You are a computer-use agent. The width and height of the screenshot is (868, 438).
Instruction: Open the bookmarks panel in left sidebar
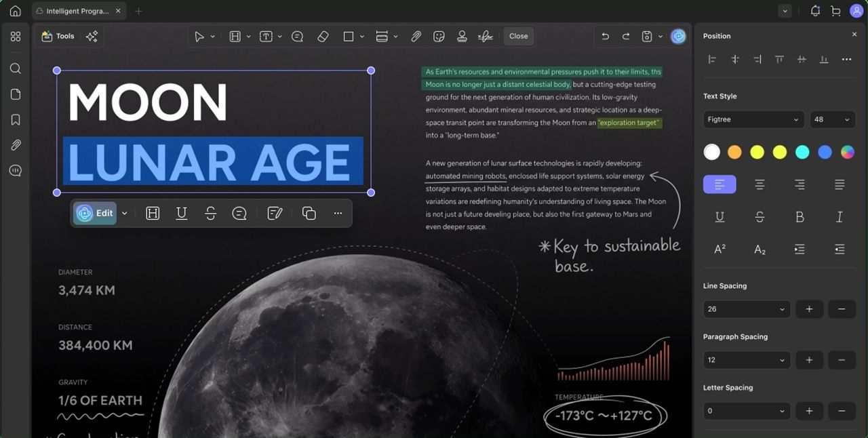(16, 120)
